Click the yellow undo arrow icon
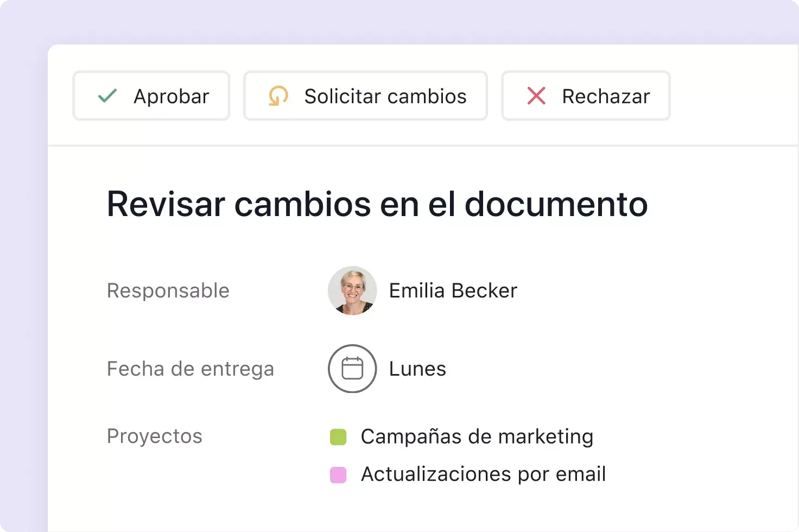The height and width of the screenshot is (532, 799). click(x=277, y=96)
